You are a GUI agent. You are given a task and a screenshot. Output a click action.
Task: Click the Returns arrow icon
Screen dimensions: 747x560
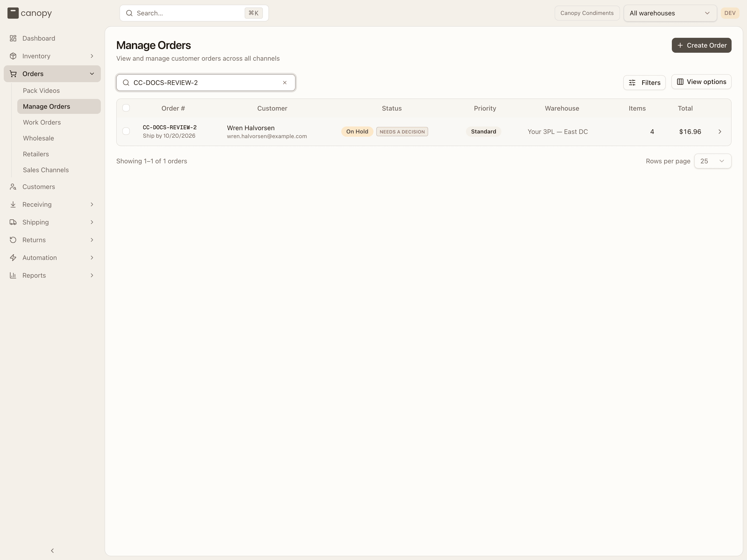pos(13,240)
